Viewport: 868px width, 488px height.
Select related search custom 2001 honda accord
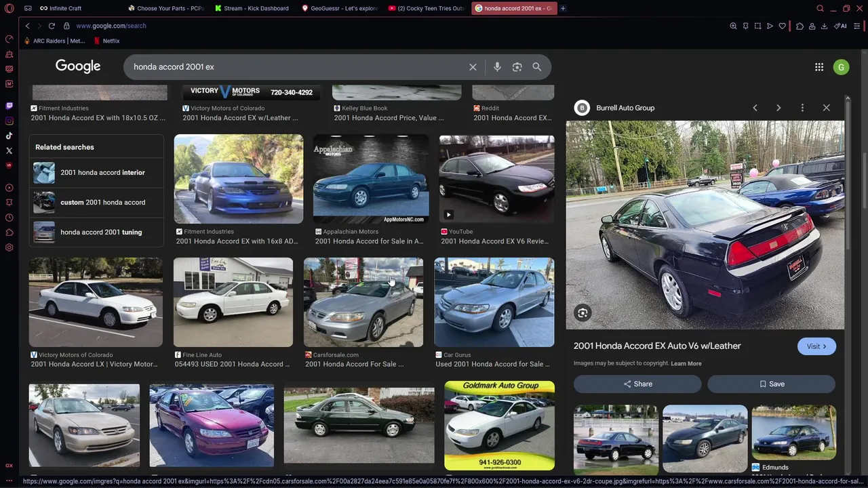point(96,203)
